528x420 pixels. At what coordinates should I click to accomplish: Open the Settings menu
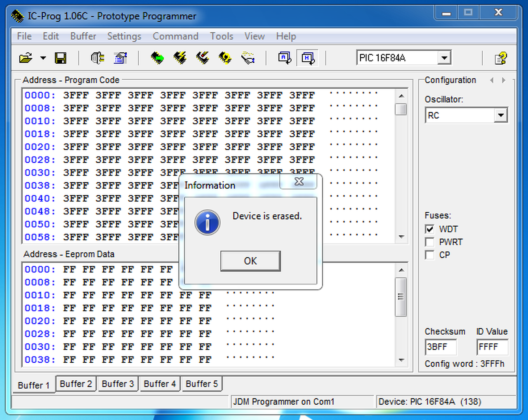point(124,36)
